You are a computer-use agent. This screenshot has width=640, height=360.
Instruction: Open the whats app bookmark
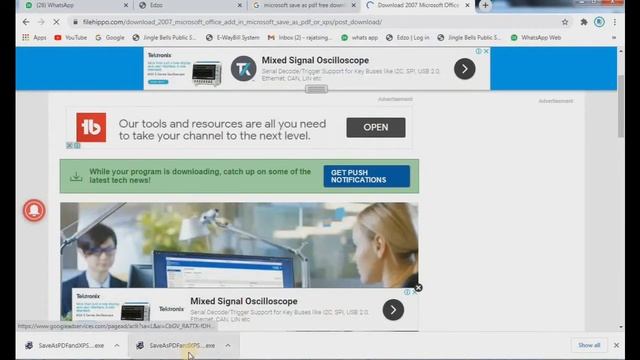(360, 38)
